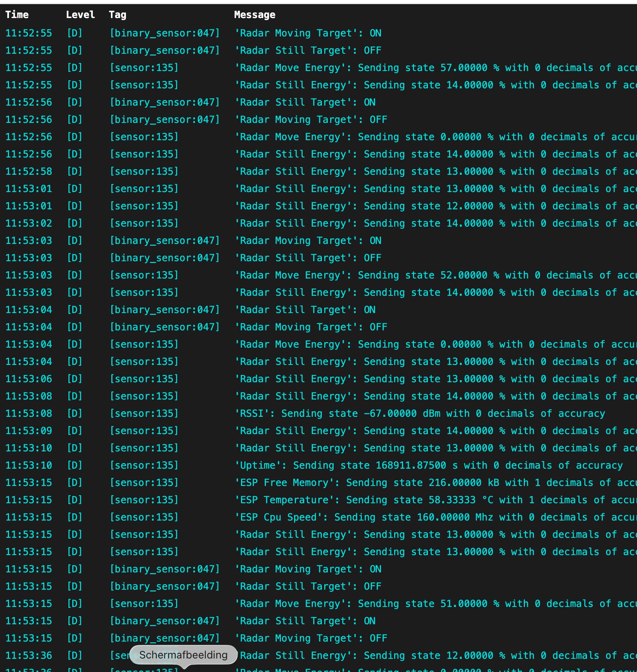
Task: Select 11:53:03 Radar Still Energy 14.00000 % message
Action: pyautogui.click(x=435, y=292)
